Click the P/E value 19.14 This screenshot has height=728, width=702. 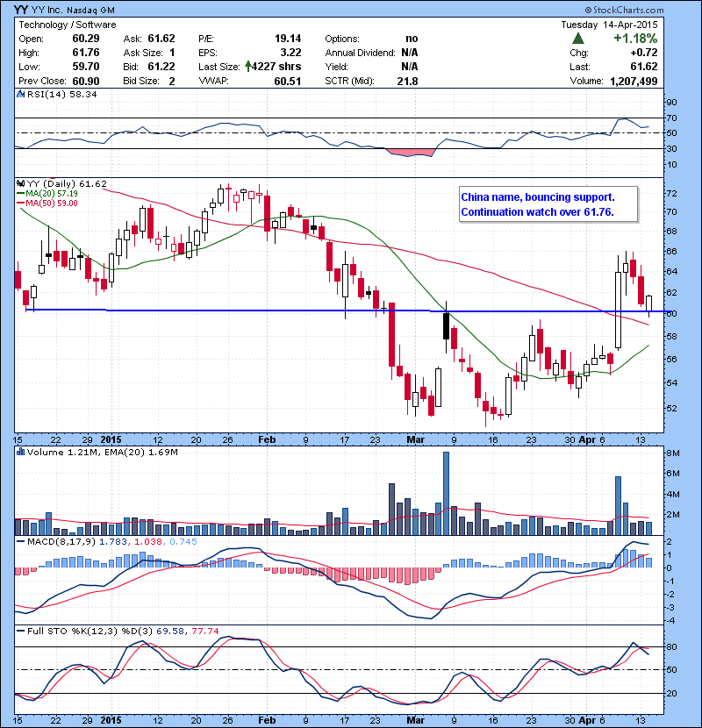(288, 39)
